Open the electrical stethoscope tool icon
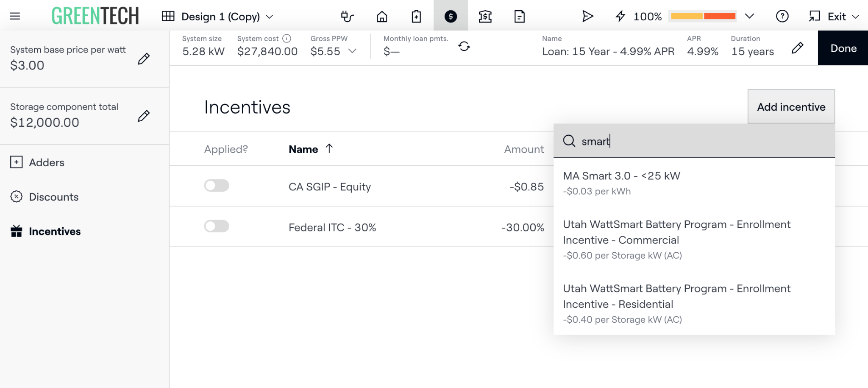The image size is (868, 388). tap(347, 16)
